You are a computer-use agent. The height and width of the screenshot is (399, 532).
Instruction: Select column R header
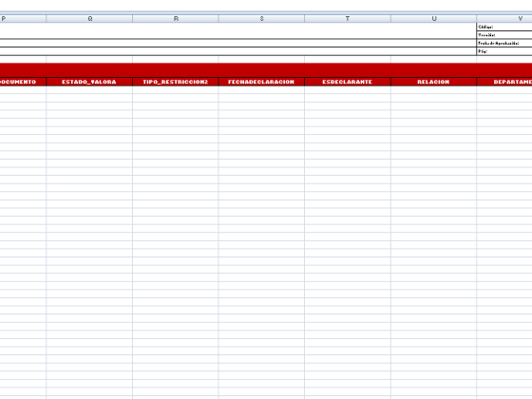coord(176,19)
